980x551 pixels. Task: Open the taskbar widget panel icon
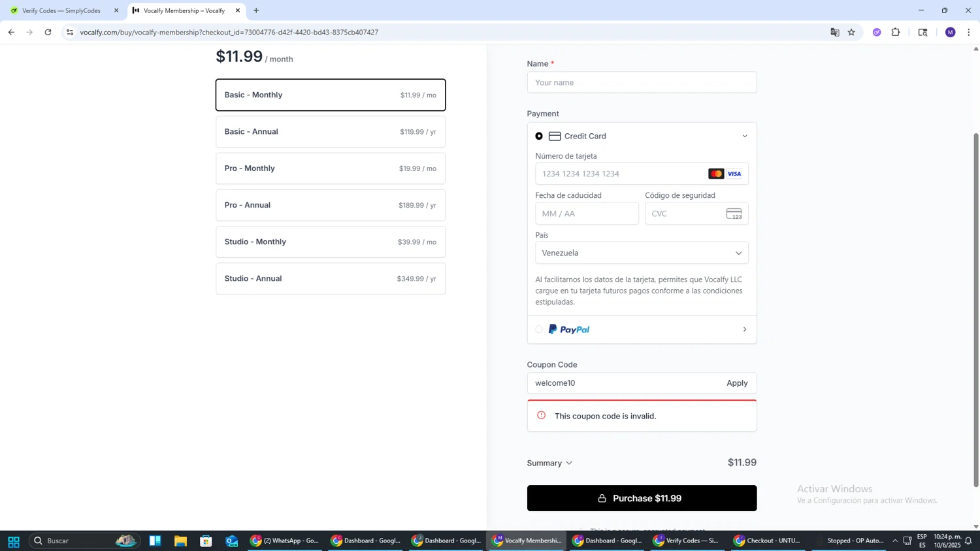[155, 541]
